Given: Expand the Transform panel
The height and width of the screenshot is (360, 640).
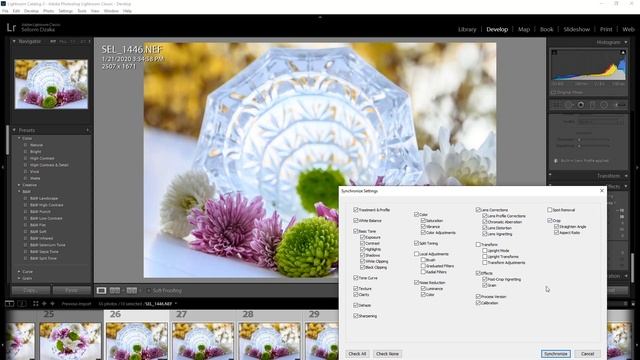Looking at the screenshot, I should [x=626, y=176].
